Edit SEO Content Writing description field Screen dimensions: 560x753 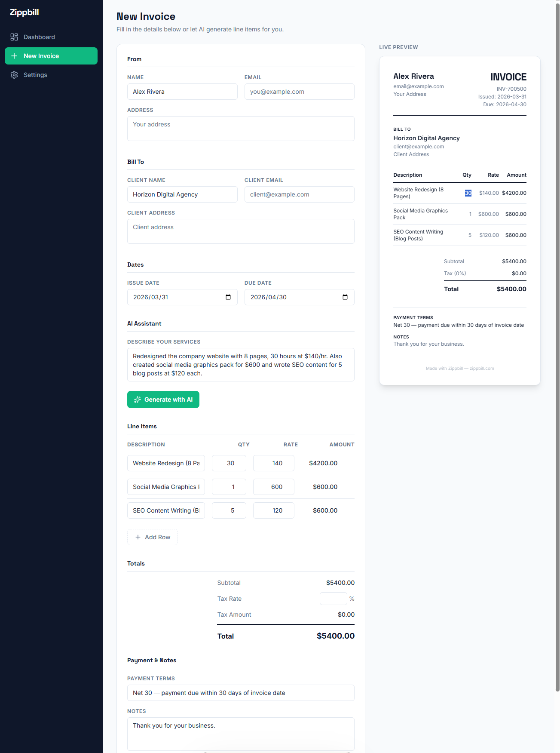[166, 510]
